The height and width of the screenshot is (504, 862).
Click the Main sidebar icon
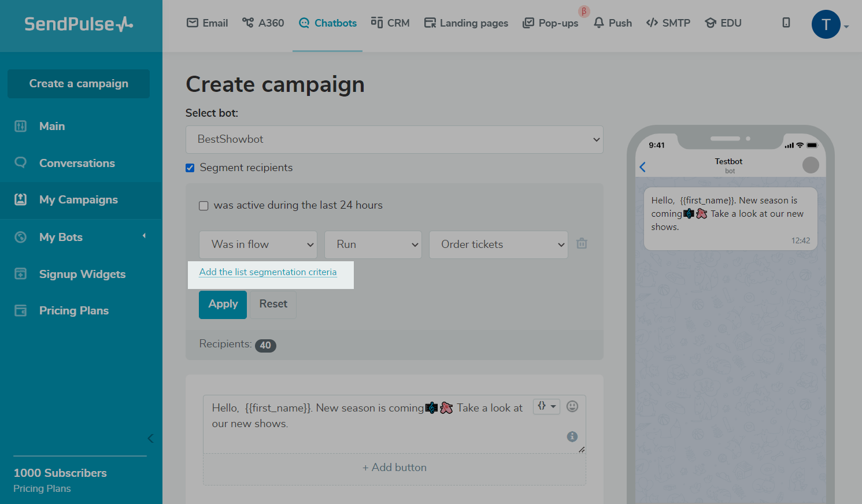coord(20,126)
